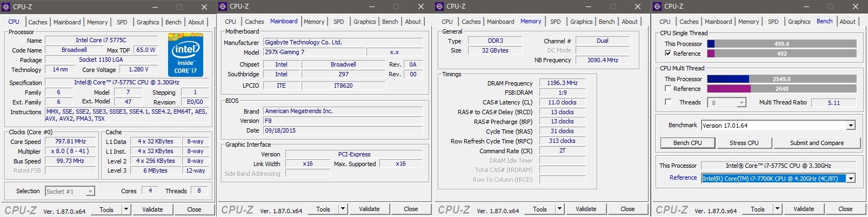Viewport: 868px width, 217px height.
Task: Click the Bus Speed value 99.73 MHz
Action: click(70, 161)
